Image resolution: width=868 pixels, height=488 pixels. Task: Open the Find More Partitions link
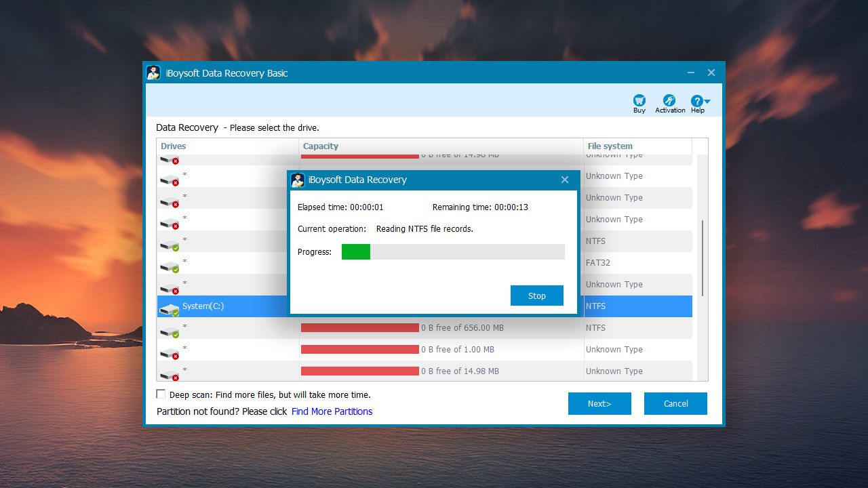[x=332, y=411]
